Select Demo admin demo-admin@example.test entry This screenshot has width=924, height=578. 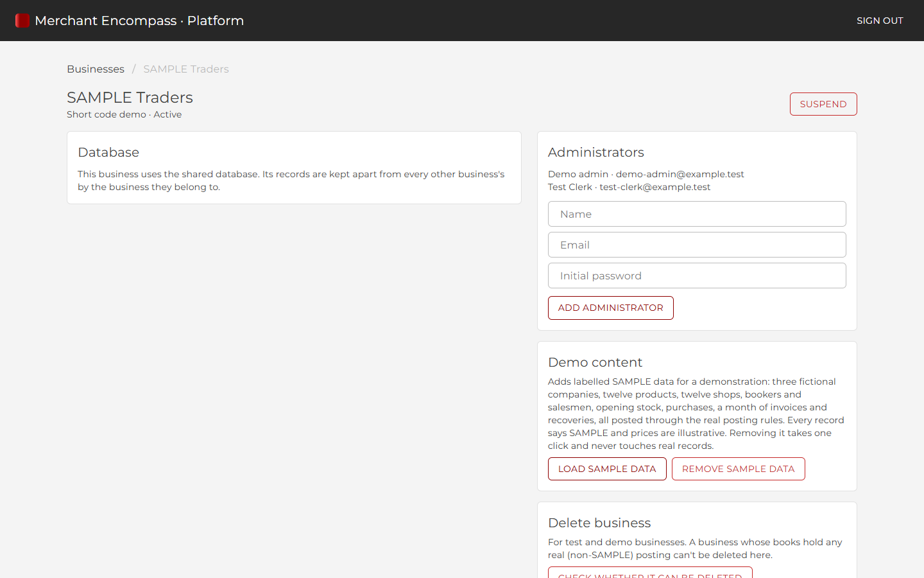tap(646, 174)
